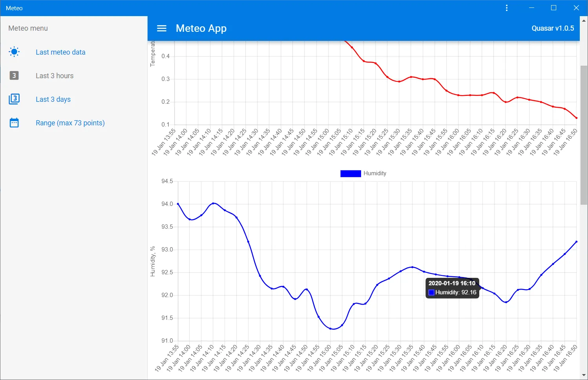
Task: Click the Quasar v1.0.5 version label
Action: 552,28
